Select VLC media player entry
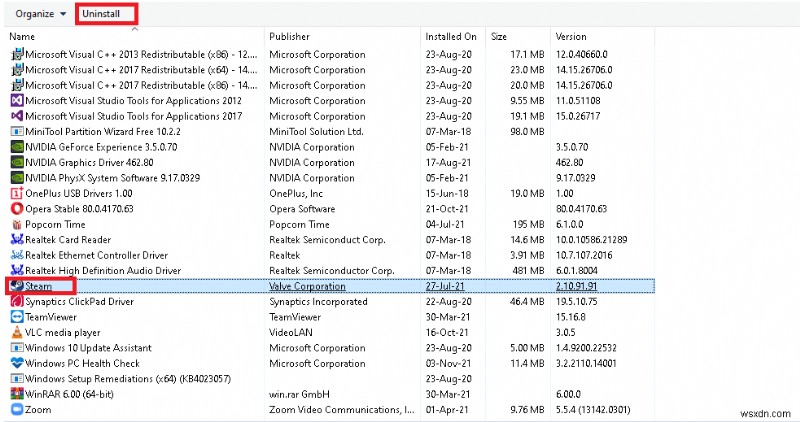 tap(63, 332)
